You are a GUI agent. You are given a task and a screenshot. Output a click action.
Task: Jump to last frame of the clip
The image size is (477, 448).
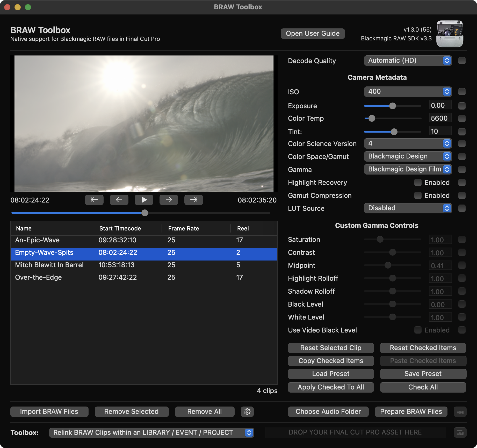[193, 200]
